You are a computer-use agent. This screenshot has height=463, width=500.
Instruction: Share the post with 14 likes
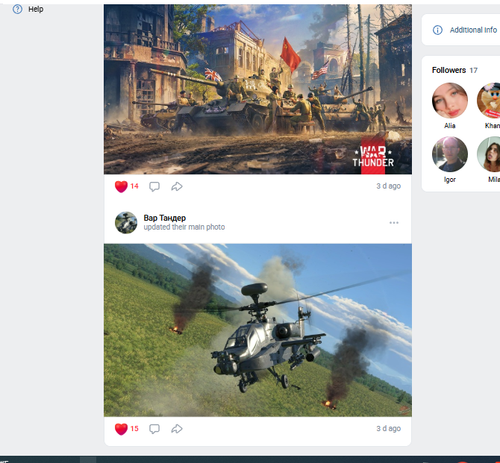177,186
